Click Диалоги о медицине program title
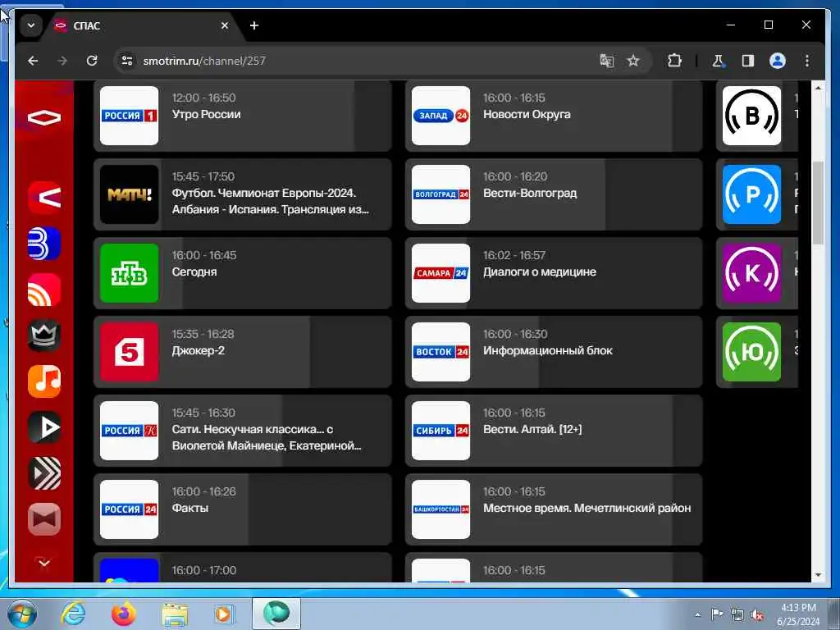Viewport: 840px width, 630px height. (x=540, y=272)
